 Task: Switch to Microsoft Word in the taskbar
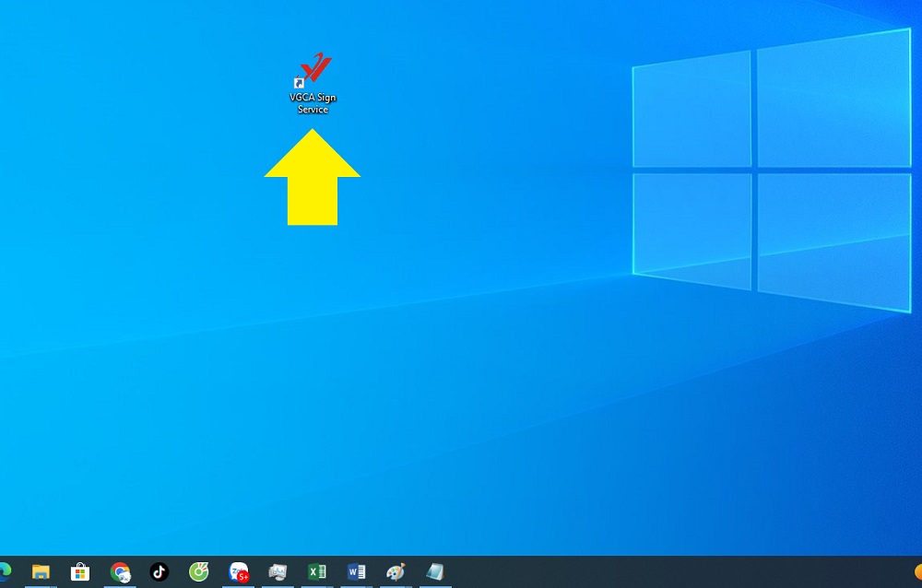click(x=357, y=572)
